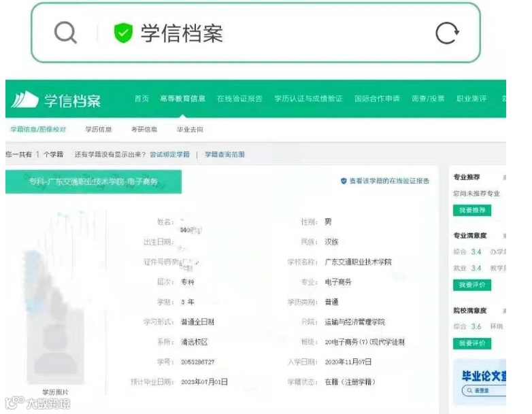Click 入学日期 value 2020年11月07日
This screenshot has height=414, width=532.
(348, 362)
